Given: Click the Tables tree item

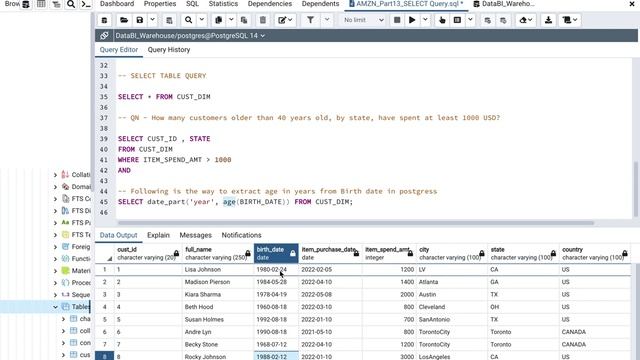Looking at the screenshot, I should tap(80, 307).
